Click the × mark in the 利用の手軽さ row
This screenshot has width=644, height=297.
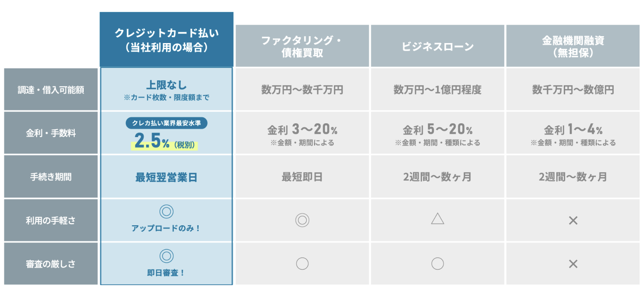click(573, 220)
